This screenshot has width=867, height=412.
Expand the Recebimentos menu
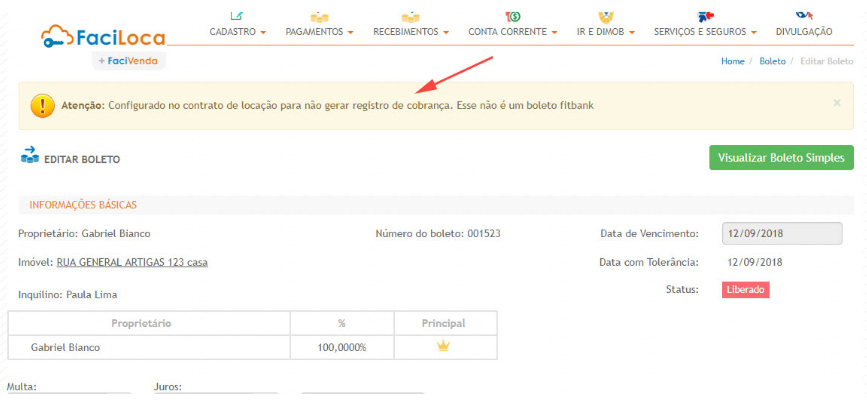pos(410,32)
